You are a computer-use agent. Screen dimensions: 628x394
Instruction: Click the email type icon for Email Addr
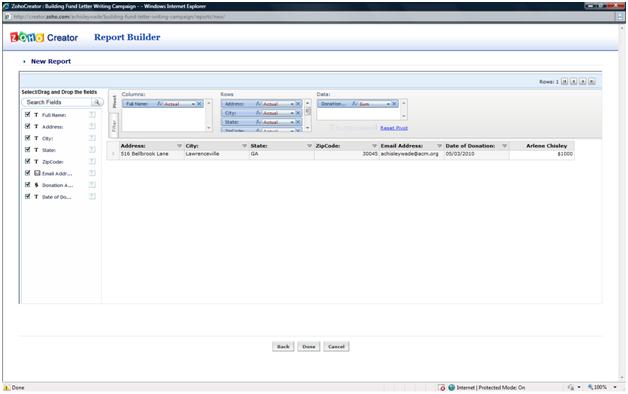pyautogui.click(x=37, y=173)
